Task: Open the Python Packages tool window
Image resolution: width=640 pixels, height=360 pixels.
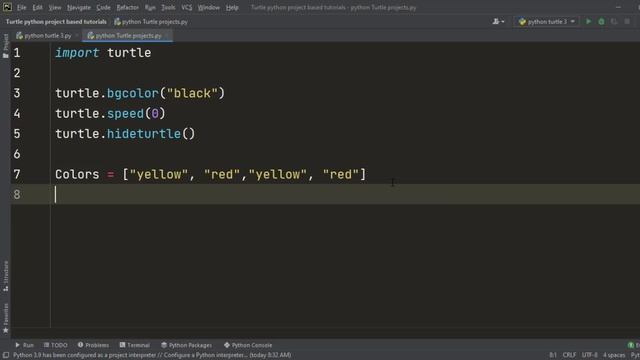Action: click(x=186, y=345)
